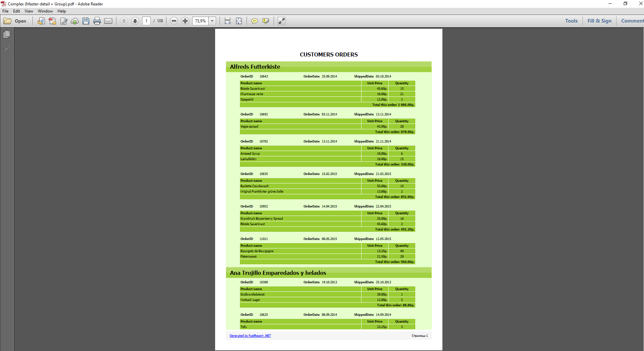644x351 pixels.
Task: Click the Chartreuse verte product row
Action: point(327,94)
